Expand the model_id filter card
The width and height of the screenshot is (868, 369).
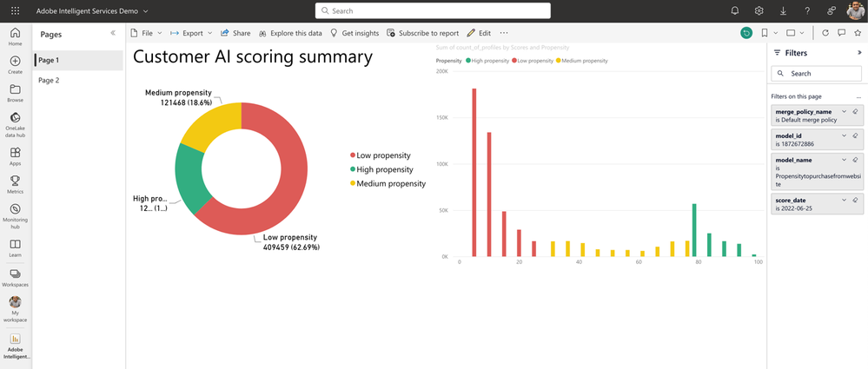pyautogui.click(x=844, y=136)
